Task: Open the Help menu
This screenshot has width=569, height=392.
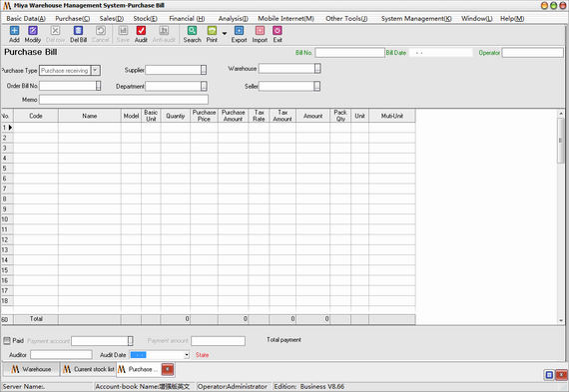Action: point(512,19)
